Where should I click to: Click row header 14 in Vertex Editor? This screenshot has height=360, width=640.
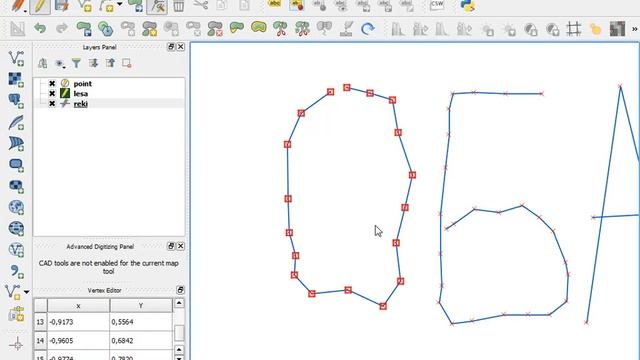(40, 340)
